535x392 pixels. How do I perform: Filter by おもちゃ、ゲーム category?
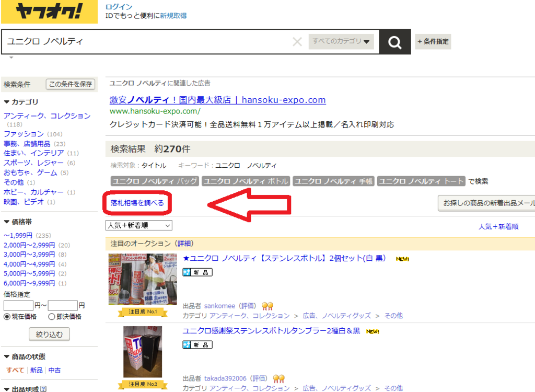[30, 172]
